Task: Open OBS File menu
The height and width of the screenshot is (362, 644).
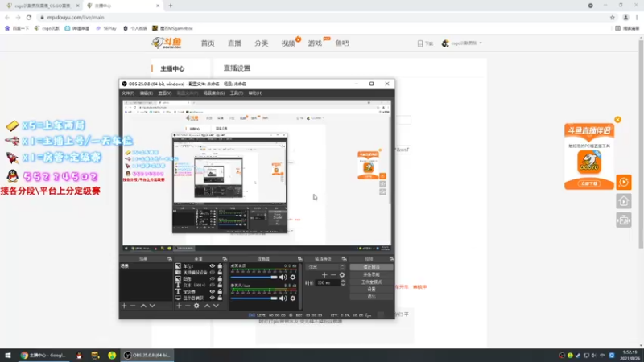Action: (128, 93)
